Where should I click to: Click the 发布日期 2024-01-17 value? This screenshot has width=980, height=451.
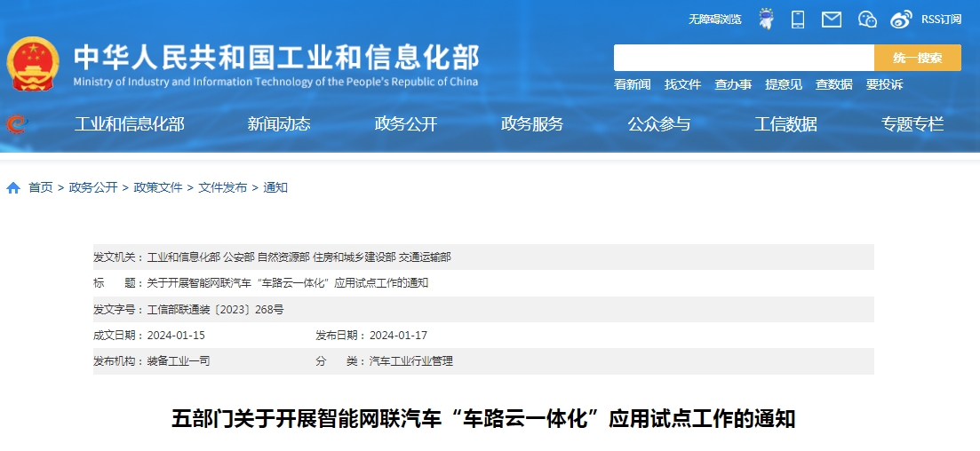click(x=398, y=336)
